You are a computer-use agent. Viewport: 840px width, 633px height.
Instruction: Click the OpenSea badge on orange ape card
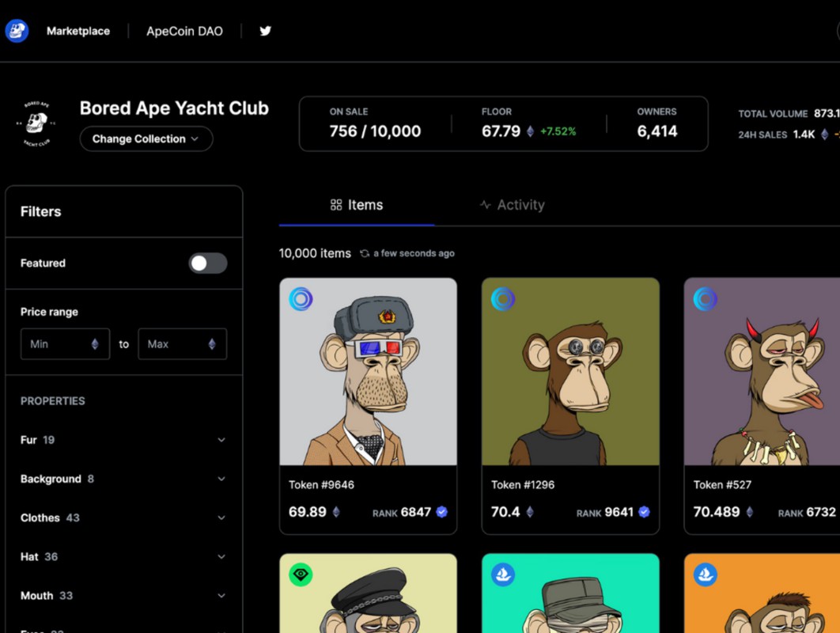coord(706,574)
